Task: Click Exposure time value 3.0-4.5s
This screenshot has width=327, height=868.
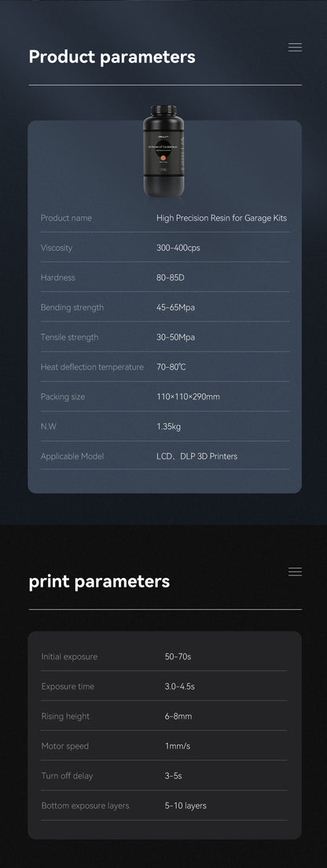Action: (179, 686)
